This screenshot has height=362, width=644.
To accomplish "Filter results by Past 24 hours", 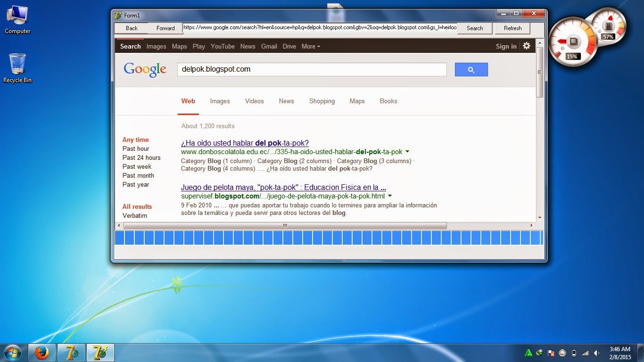I will click(141, 158).
